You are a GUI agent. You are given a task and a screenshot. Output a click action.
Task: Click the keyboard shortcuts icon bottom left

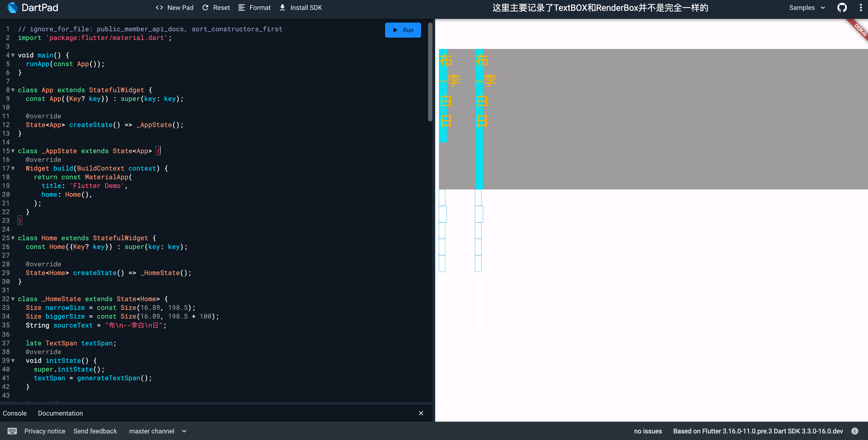pos(12,431)
